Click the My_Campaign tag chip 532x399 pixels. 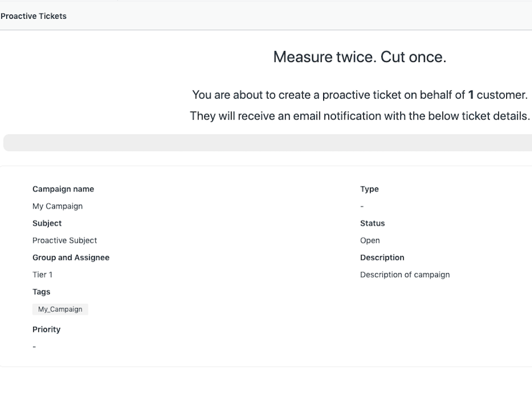tap(60, 309)
